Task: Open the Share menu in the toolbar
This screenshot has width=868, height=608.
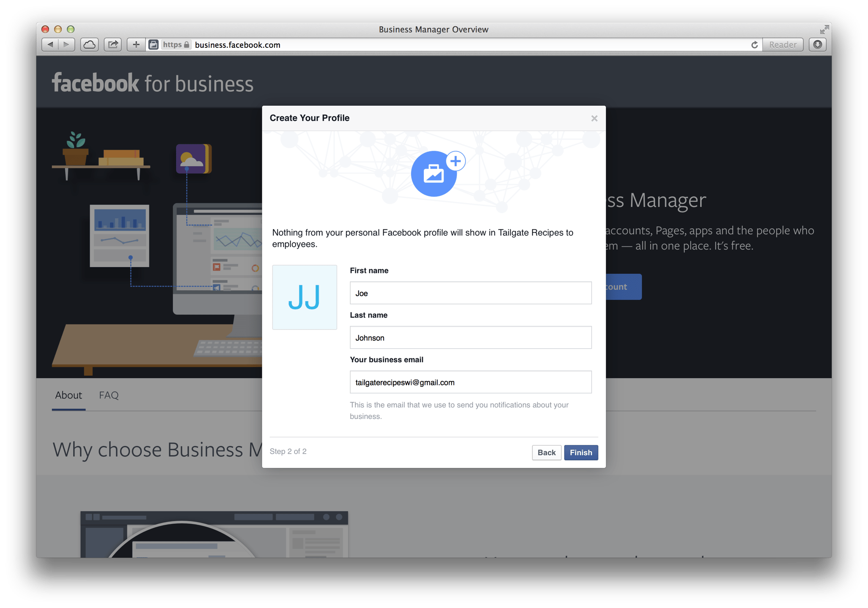Action: pos(113,44)
